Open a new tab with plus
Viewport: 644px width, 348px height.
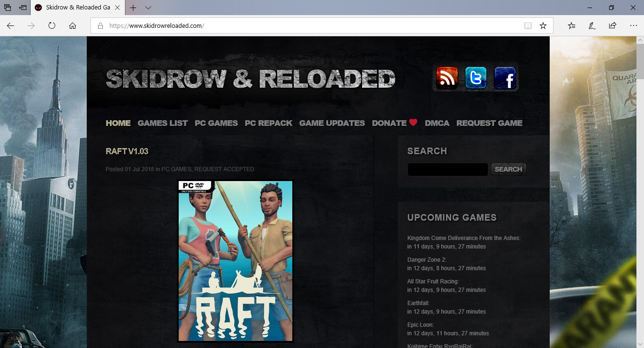click(133, 8)
